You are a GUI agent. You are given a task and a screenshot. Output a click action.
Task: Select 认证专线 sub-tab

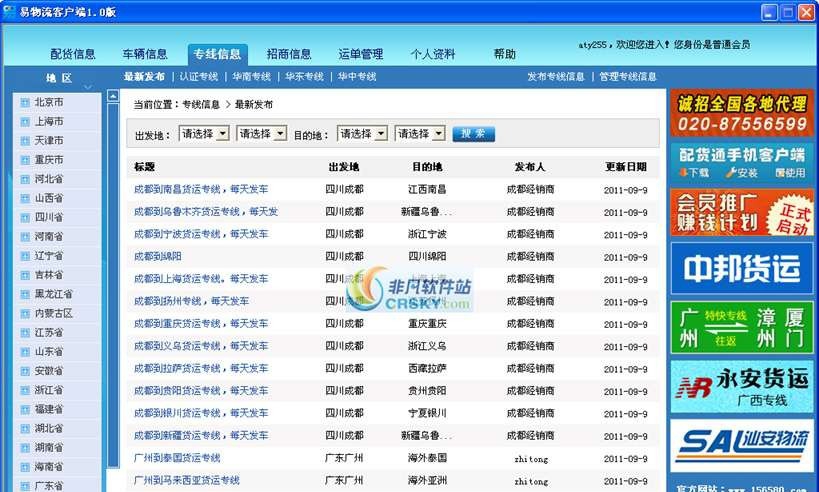click(199, 76)
